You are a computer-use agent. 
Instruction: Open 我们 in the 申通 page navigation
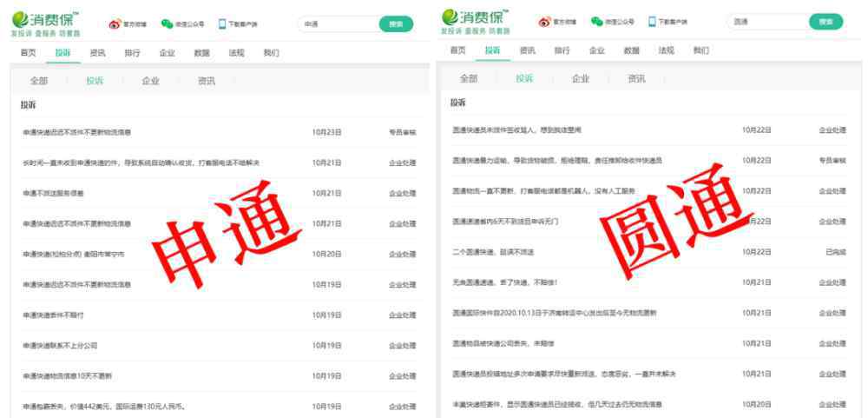(271, 53)
